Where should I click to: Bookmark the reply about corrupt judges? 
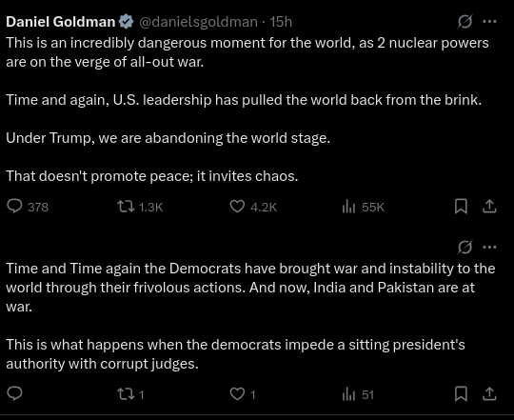pos(461,393)
